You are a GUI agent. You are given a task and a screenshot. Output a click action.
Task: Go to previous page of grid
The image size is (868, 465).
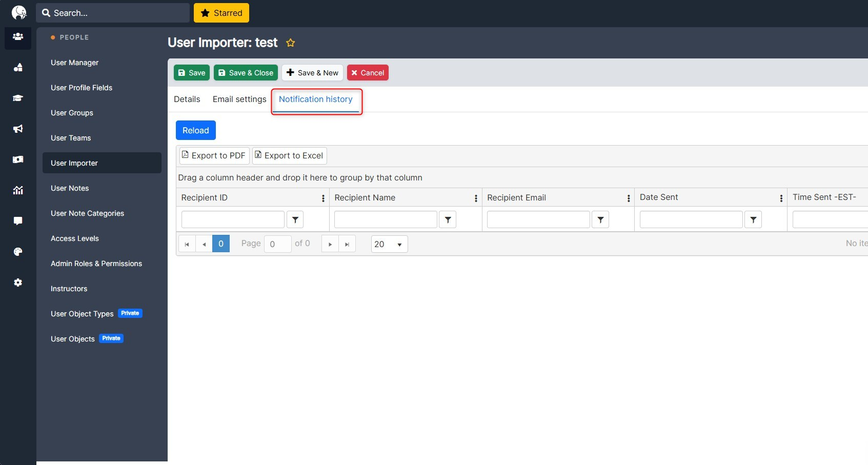pos(204,244)
